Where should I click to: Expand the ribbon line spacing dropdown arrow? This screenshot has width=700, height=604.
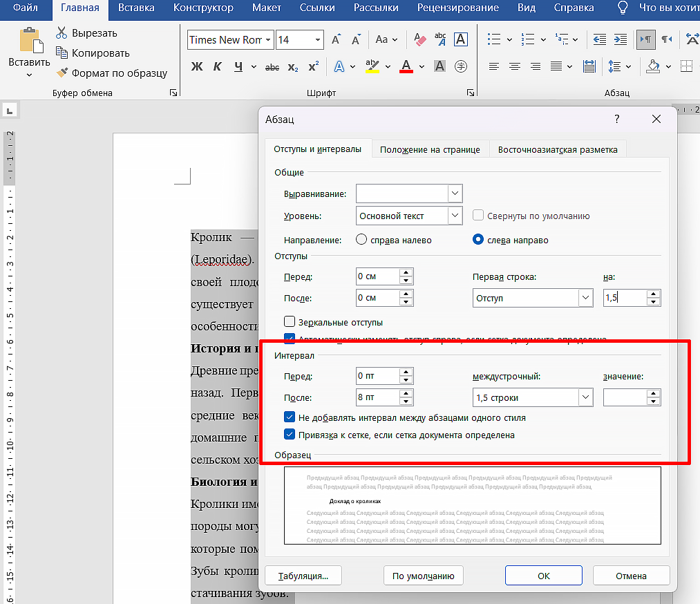(x=629, y=67)
